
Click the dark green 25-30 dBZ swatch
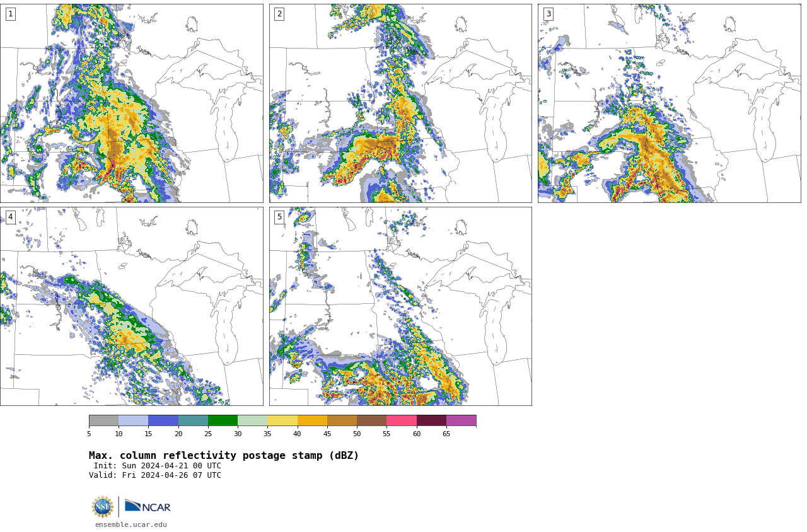223,420
